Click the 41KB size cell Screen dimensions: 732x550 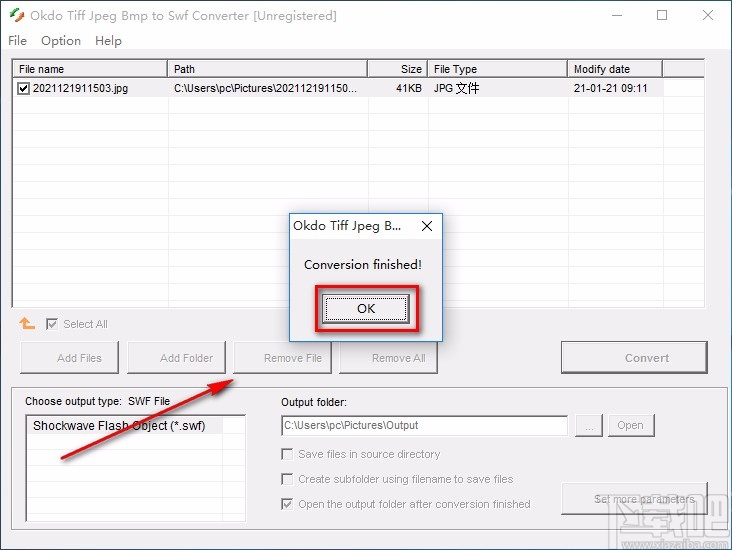[408, 88]
